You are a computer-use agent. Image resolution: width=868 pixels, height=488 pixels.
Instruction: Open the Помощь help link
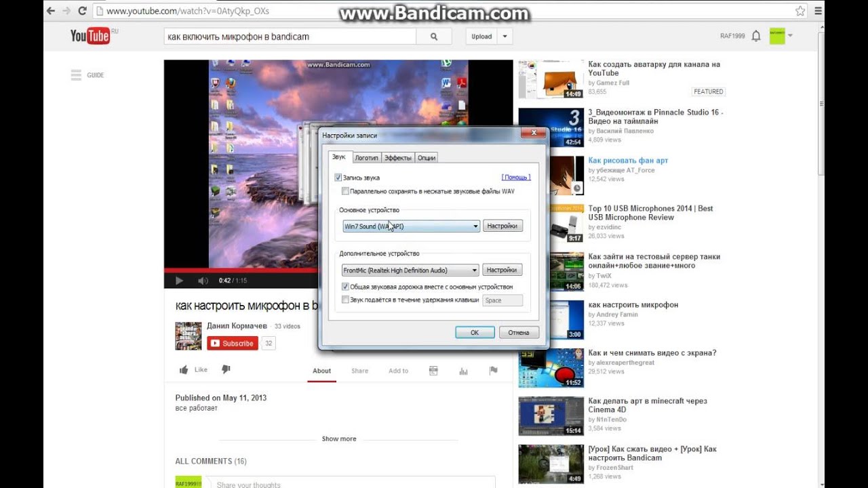tap(516, 178)
